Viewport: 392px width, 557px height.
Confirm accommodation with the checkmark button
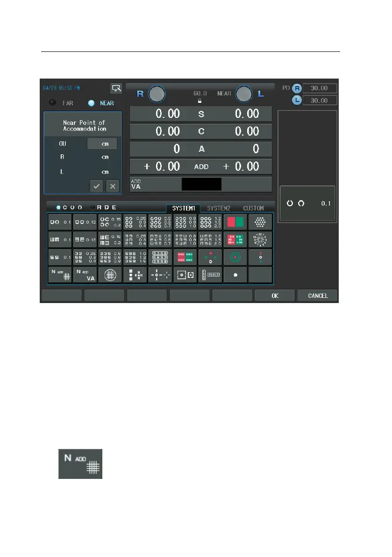tap(97, 186)
